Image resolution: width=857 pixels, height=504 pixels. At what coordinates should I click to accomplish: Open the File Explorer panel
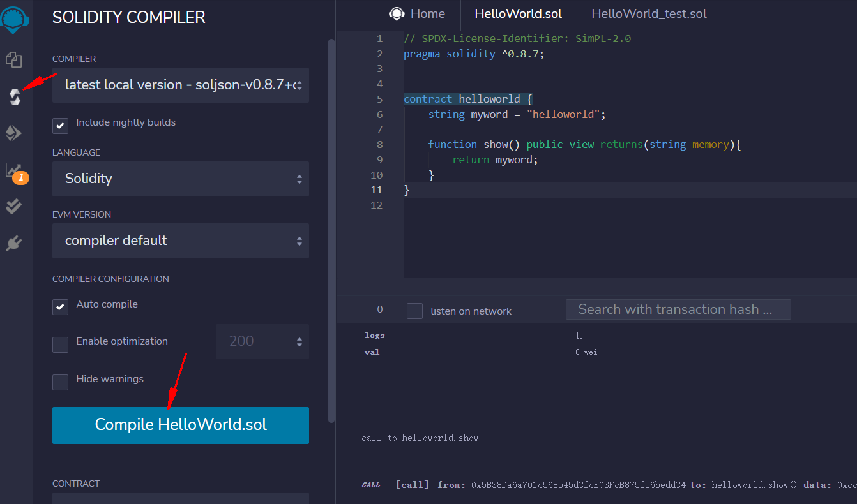click(x=13, y=59)
